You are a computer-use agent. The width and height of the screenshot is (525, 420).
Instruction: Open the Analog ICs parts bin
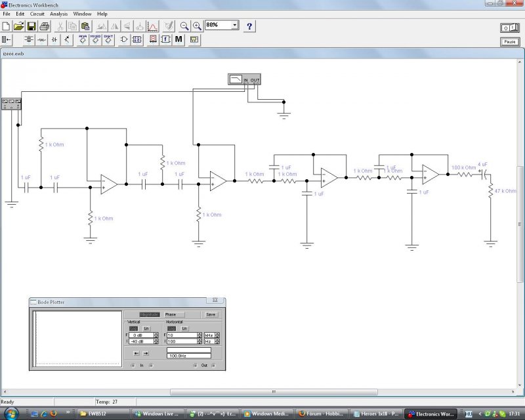click(x=83, y=39)
